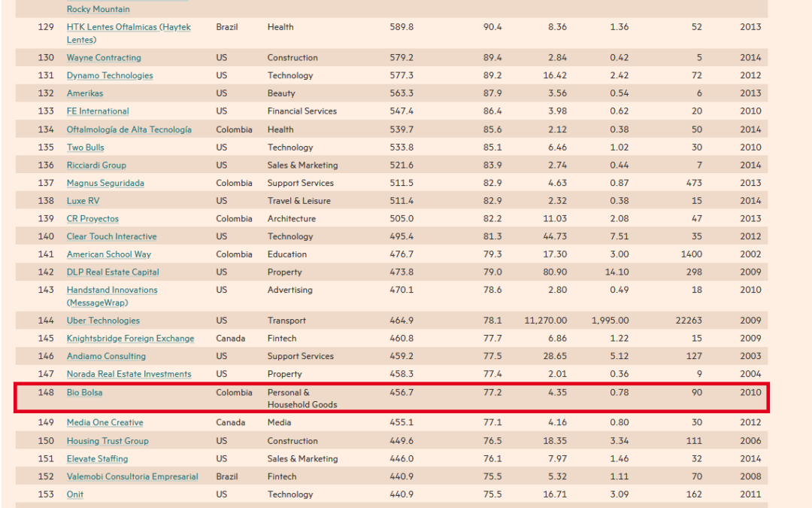This screenshot has height=508, width=812.
Task: Click founding year 2004
Action: 750,374
